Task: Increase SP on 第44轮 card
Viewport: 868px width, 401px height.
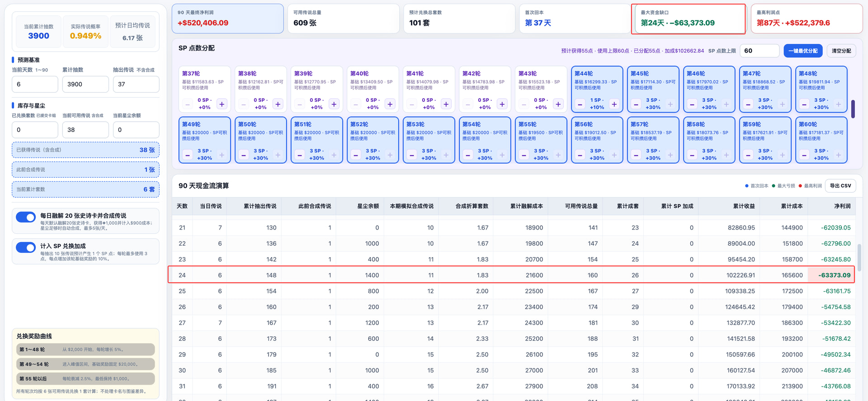Action: pos(614,104)
